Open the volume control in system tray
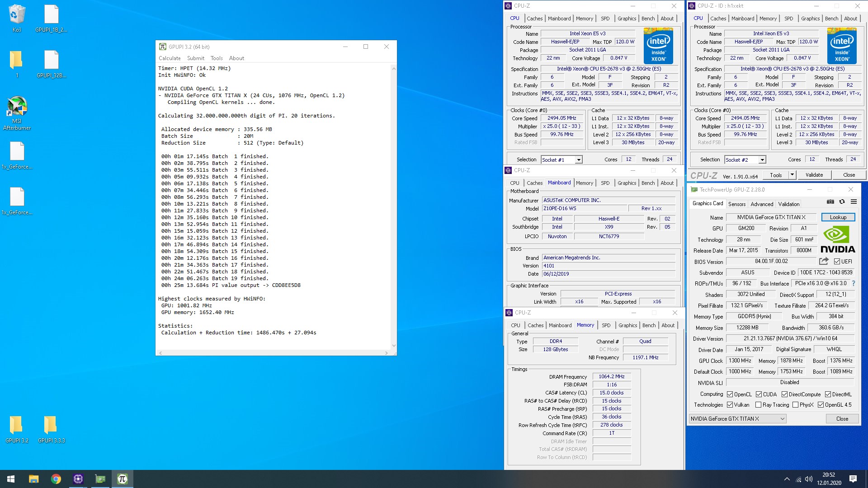Image resolution: width=868 pixels, height=488 pixels. (x=809, y=479)
